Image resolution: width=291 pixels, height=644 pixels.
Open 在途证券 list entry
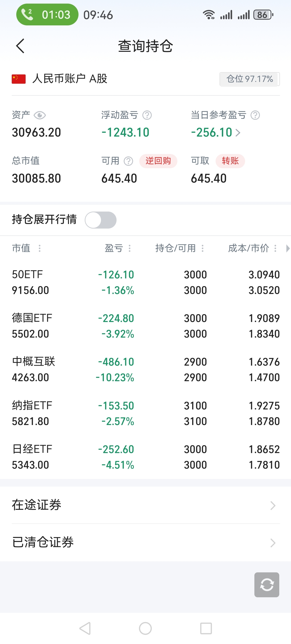coord(145,505)
